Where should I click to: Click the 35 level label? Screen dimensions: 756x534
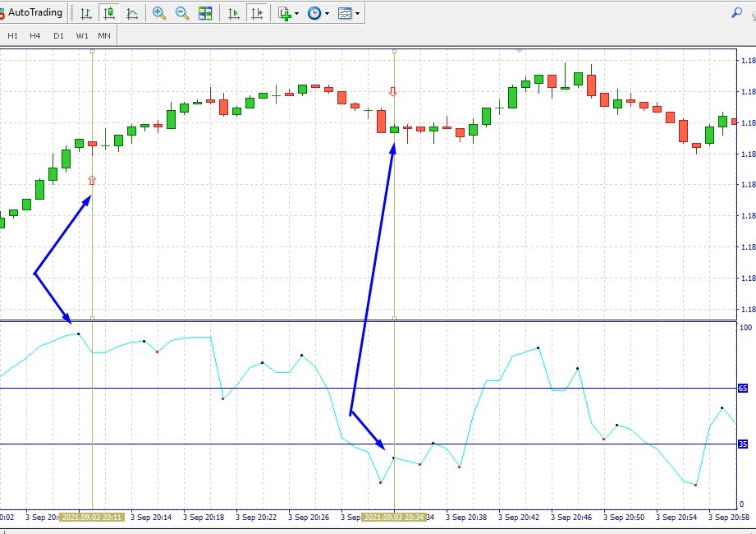pyautogui.click(x=743, y=444)
